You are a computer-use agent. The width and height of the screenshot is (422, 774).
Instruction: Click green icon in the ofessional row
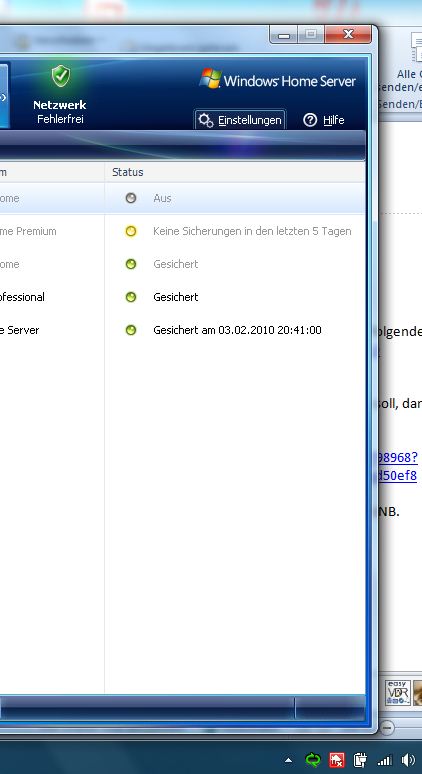(131, 297)
